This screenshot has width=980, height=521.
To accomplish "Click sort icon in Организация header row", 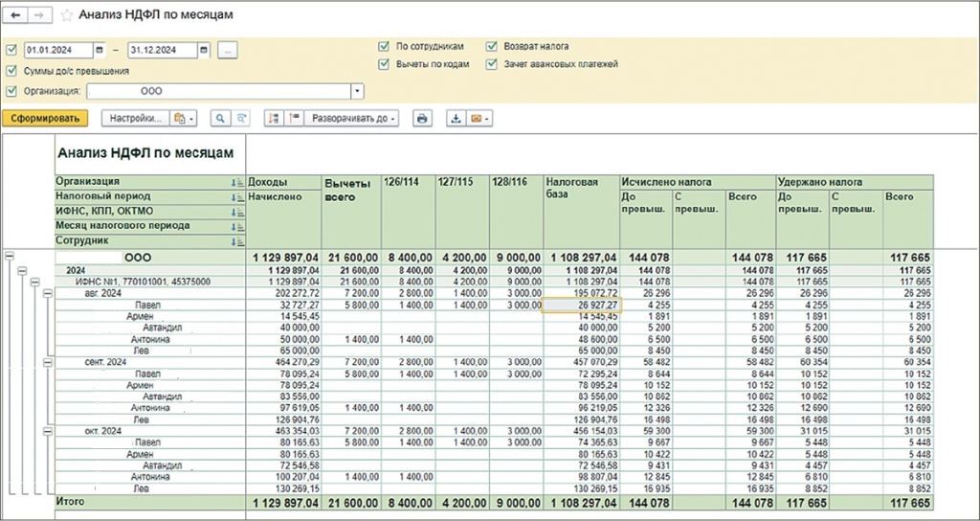I will pos(237,183).
